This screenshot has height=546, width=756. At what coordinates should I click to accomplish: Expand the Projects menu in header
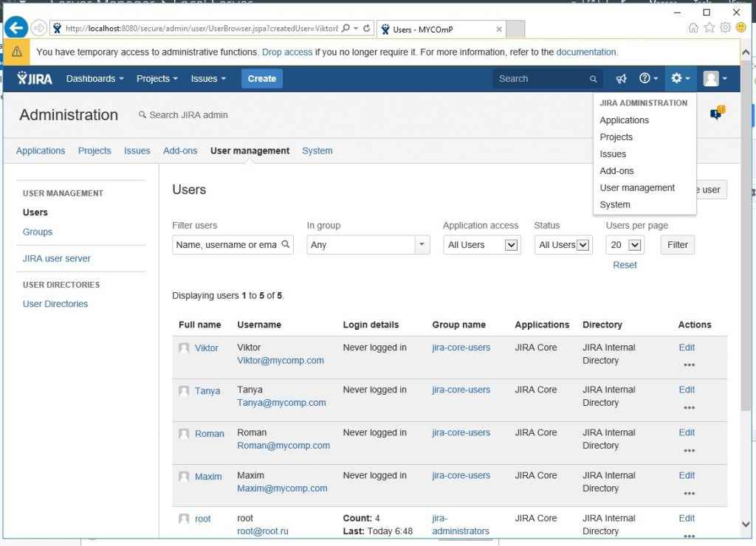(x=157, y=78)
